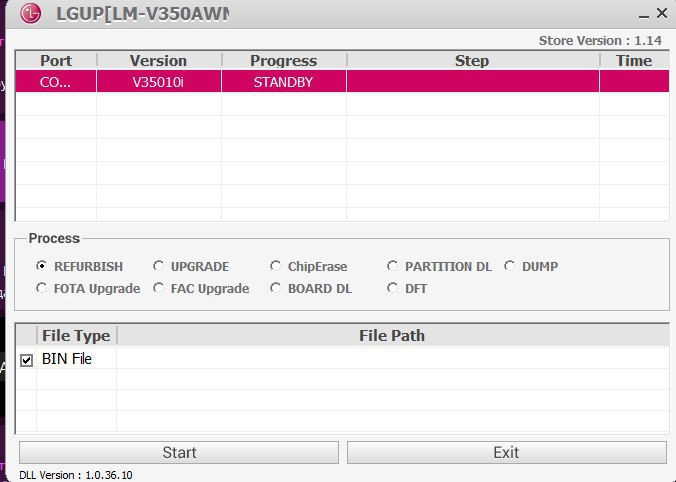Select the REFURBISH process option
This screenshot has height=482, width=676.
pyautogui.click(x=41, y=266)
